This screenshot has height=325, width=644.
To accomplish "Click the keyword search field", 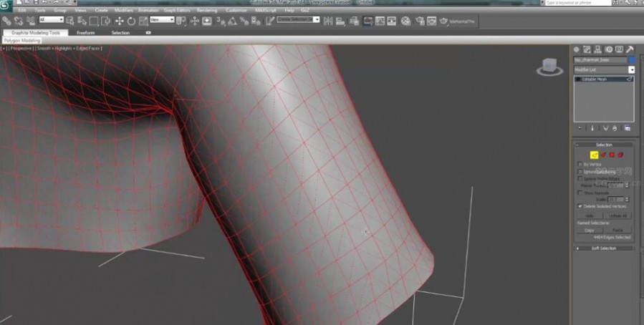I will tap(577, 2).
